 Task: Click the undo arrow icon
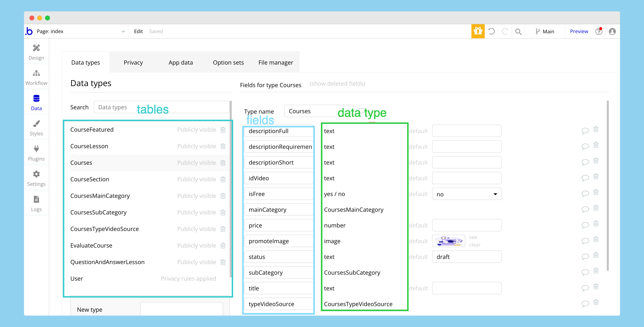491,31
